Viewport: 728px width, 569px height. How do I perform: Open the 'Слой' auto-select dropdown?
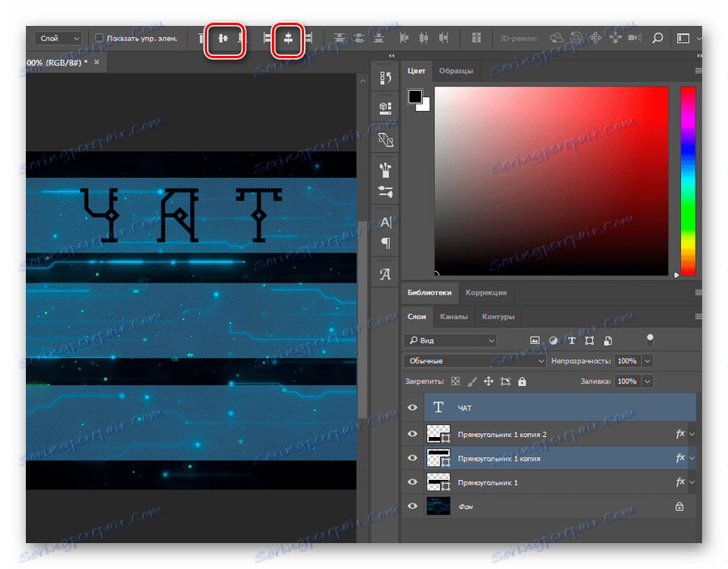pyautogui.click(x=58, y=38)
